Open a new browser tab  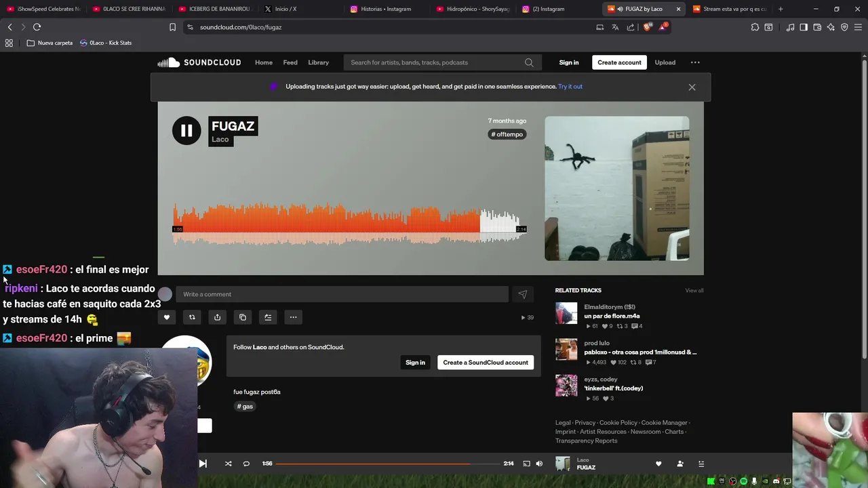point(781,9)
